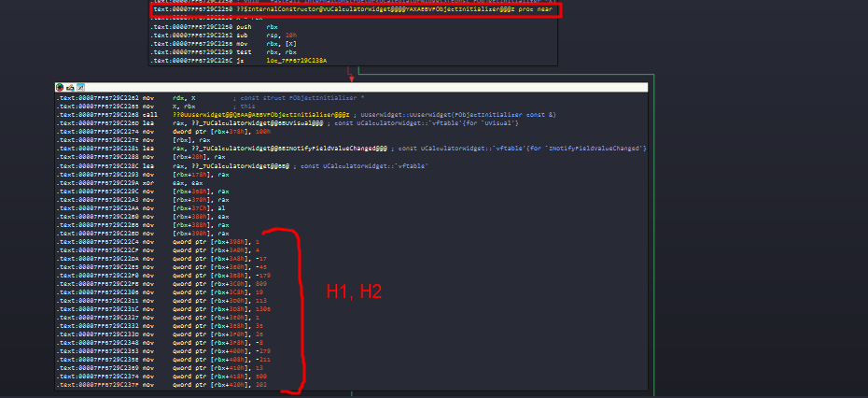Click the node color icon in block header
Viewport: 868px width, 398px height.
tap(59, 87)
